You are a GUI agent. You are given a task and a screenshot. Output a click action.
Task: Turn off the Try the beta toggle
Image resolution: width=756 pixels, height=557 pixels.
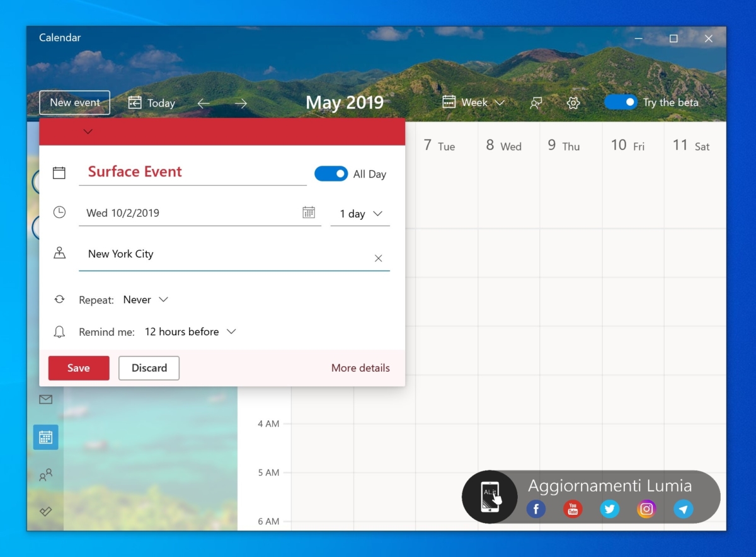(x=621, y=101)
